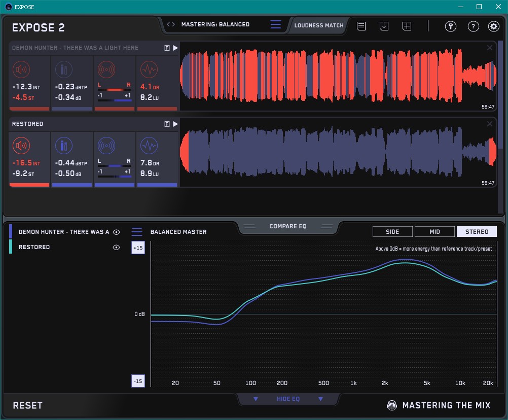Viewport: 508px width, 420px height.
Task: Click the loudness speaker icon on the Demon Hunter track
Action: (x=21, y=69)
